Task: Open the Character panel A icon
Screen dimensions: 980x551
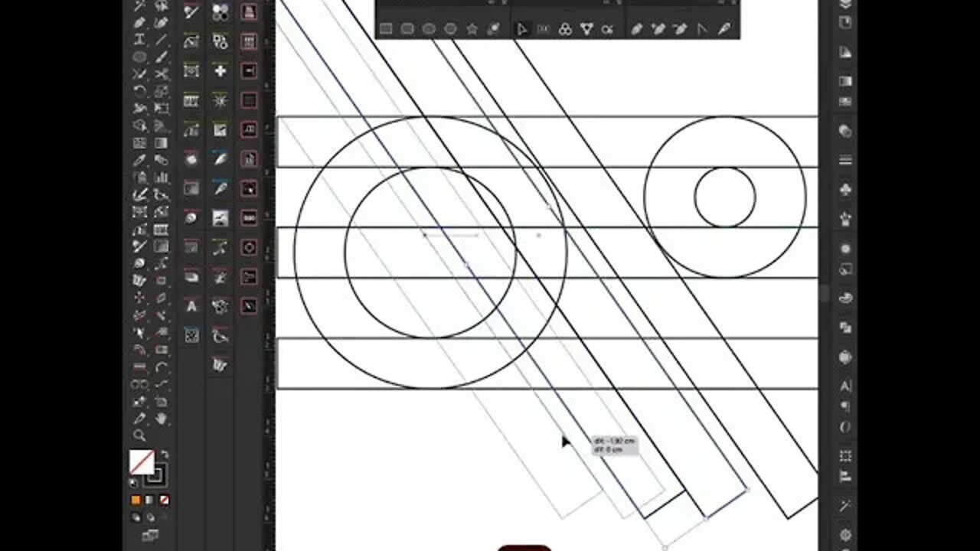Action: pyautogui.click(x=845, y=386)
